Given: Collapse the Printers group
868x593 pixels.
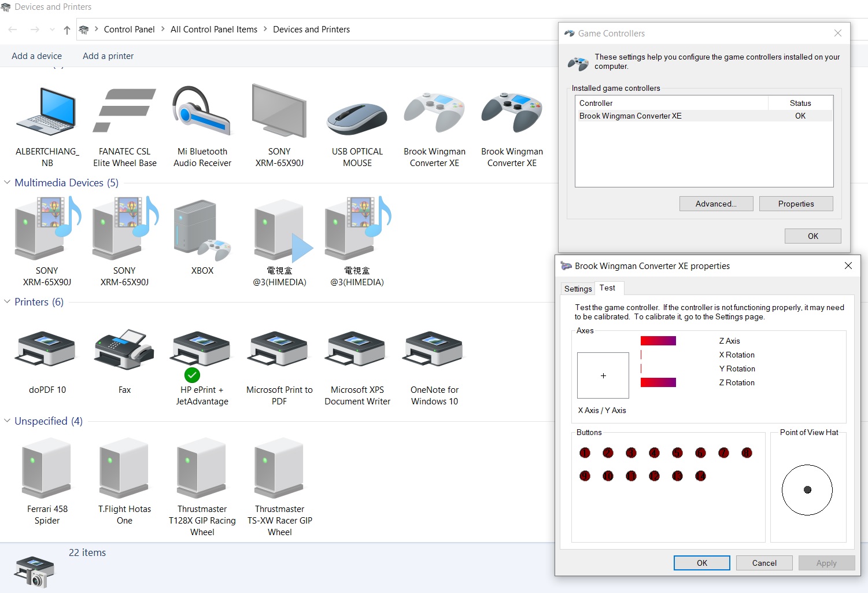Looking at the screenshot, I should (x=7, y=301).
